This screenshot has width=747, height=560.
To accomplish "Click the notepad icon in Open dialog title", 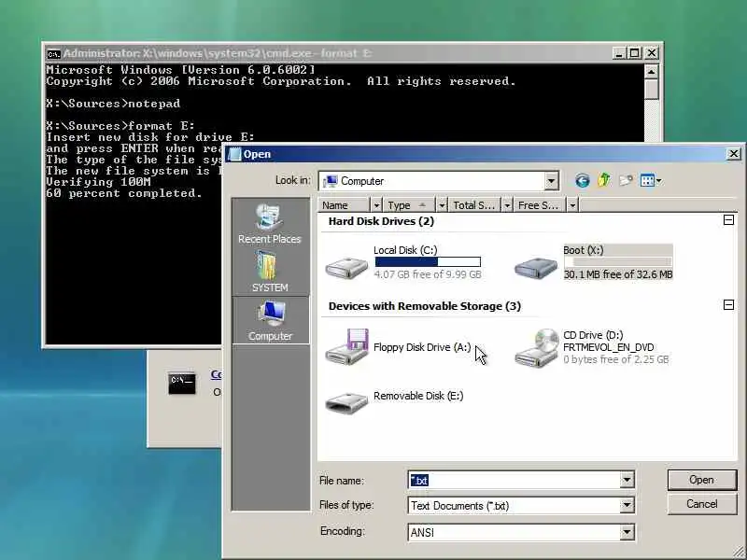I will tap(235, 154).
